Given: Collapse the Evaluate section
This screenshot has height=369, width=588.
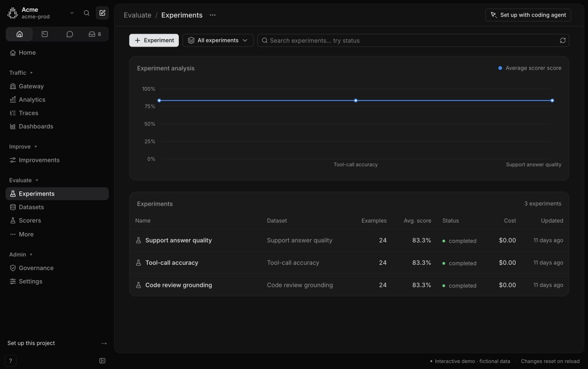Looking at the screenshot, I should (24, 180).
